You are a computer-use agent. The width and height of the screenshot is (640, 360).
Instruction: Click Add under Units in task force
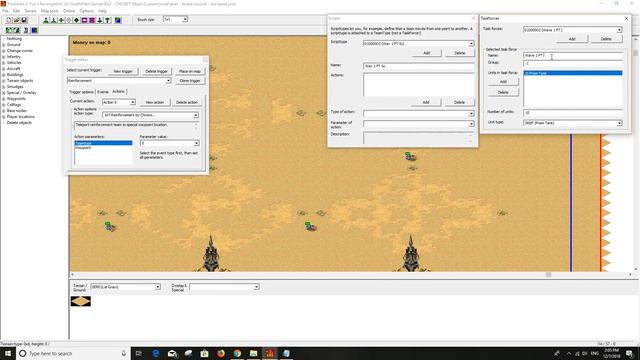(503, 82)
